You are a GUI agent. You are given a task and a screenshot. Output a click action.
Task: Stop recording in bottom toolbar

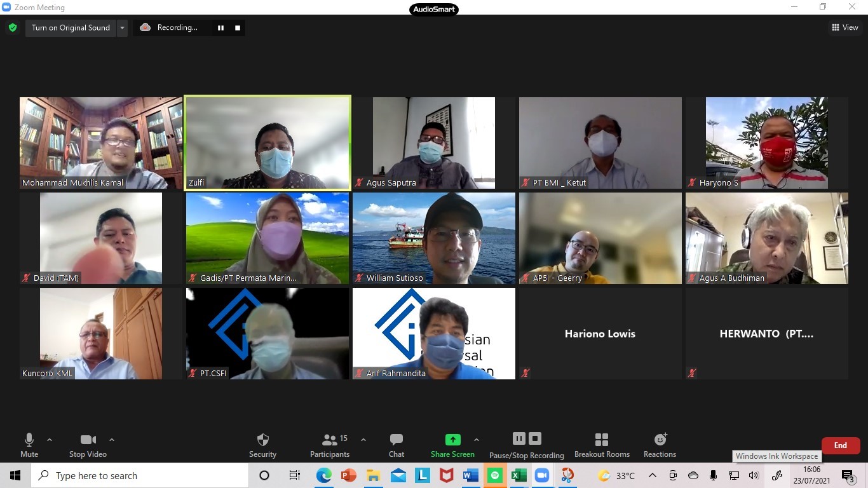point(535,438)
